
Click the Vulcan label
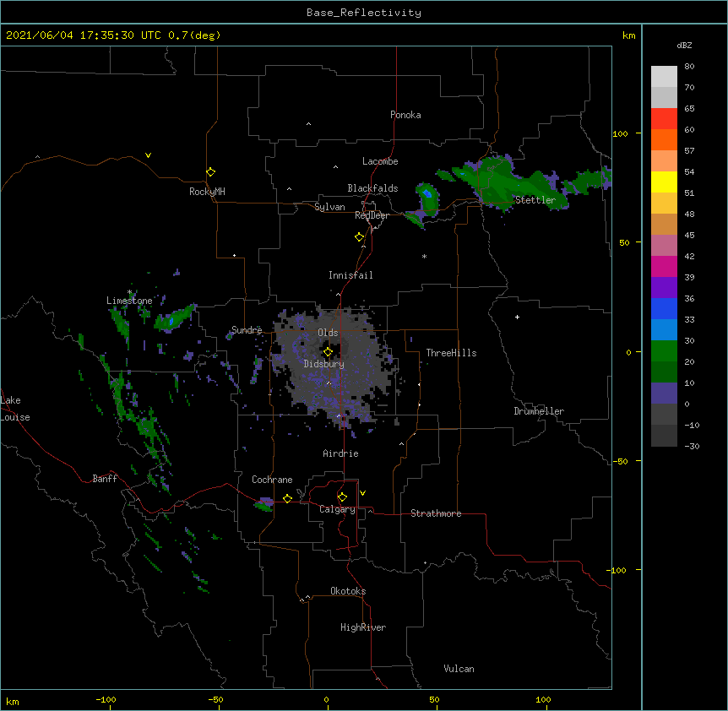tap(459, 669)
